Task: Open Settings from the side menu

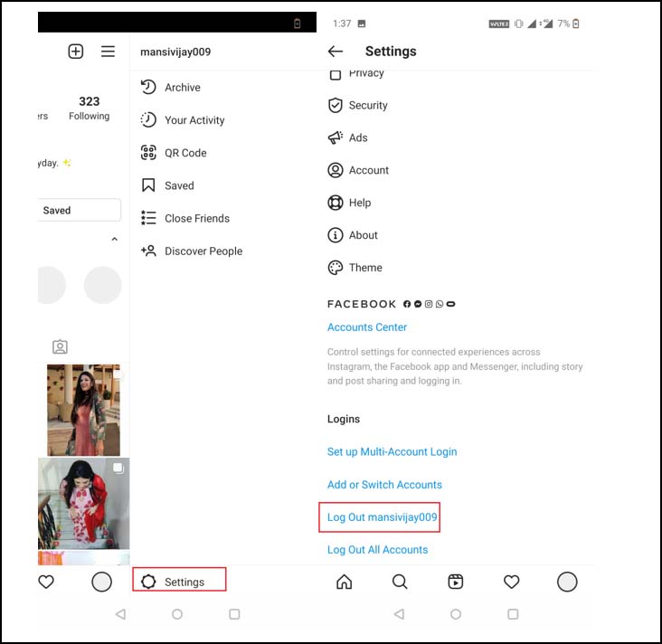Action: [x=179, y=580]
